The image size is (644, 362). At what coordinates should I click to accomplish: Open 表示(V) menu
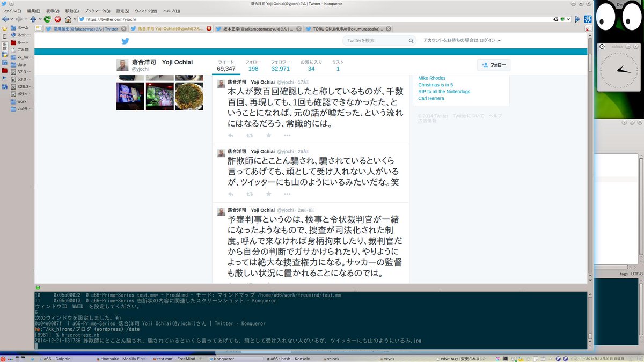click(53, 11)
